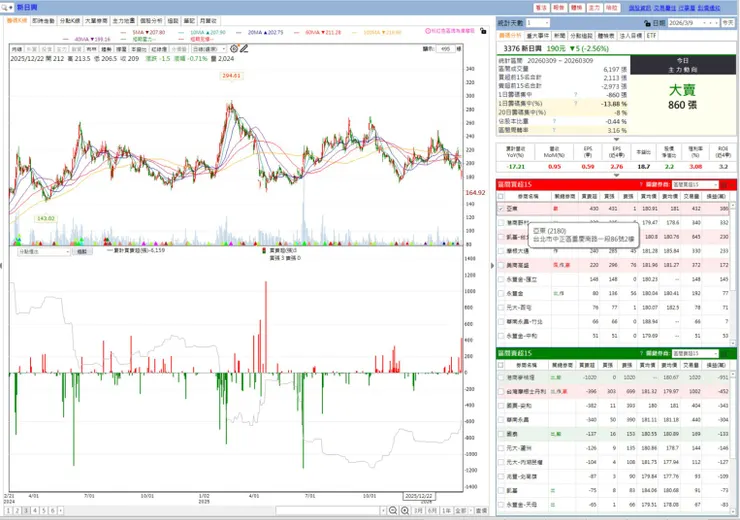This screenshot has height=520, width=740.
Task: Click the icon right of the green header dropdown
Action: (724, 353)
